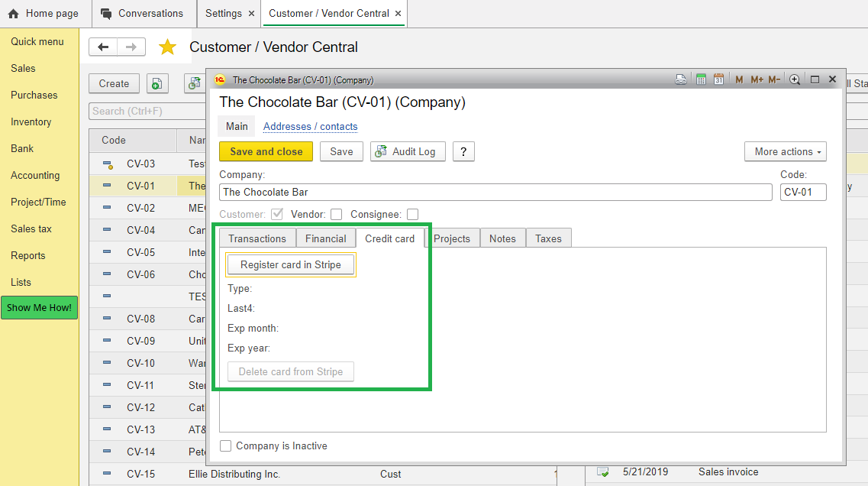This screenshot has height=486, width=868.
Task: Expand the More actions dropdown
Action: coord(786,151)
